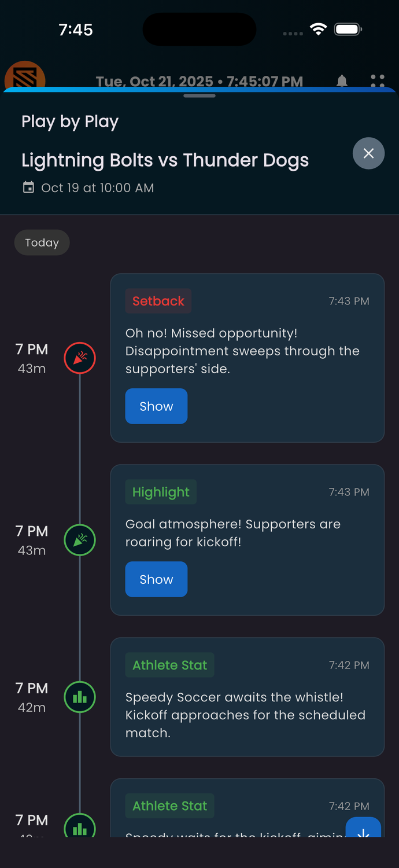Tap the Setback tag label
The image size is (399, 868).
coord(158,301)
